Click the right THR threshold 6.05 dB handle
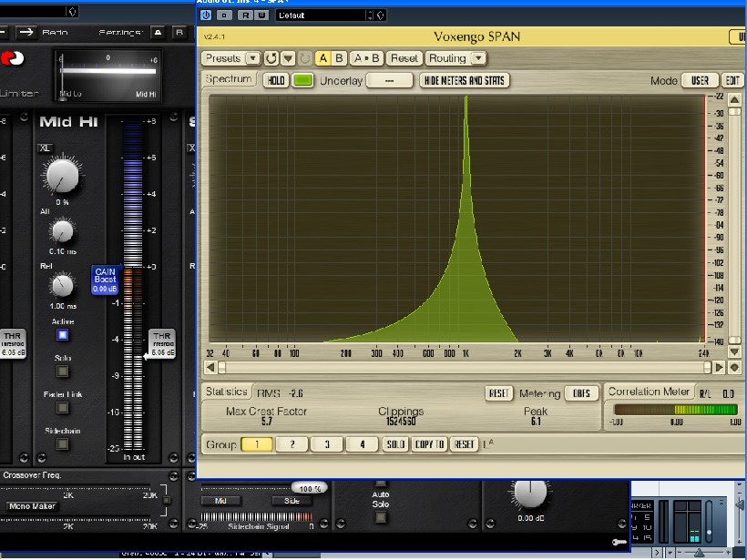The width and height of the screenshot is (747, 560). tap(162, 343)
